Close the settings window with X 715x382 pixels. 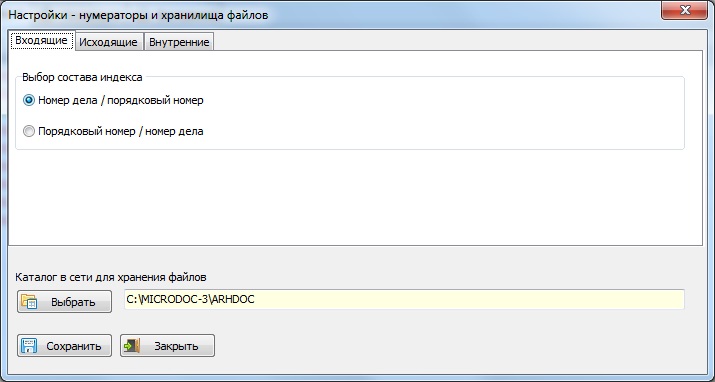click(x=684, y=10)
